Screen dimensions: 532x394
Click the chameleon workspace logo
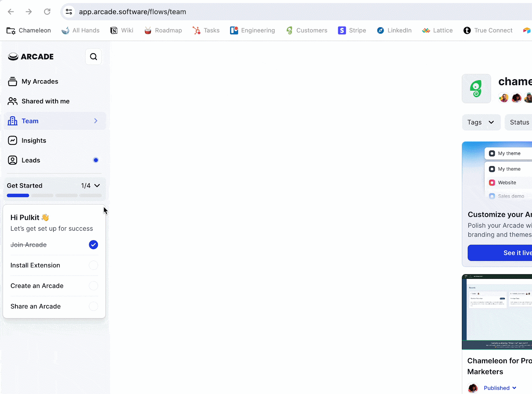click(476, 89)
